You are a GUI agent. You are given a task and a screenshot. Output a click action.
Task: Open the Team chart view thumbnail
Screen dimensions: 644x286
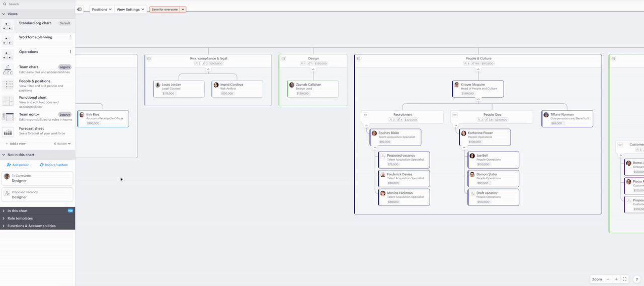(x=8, y=69)
